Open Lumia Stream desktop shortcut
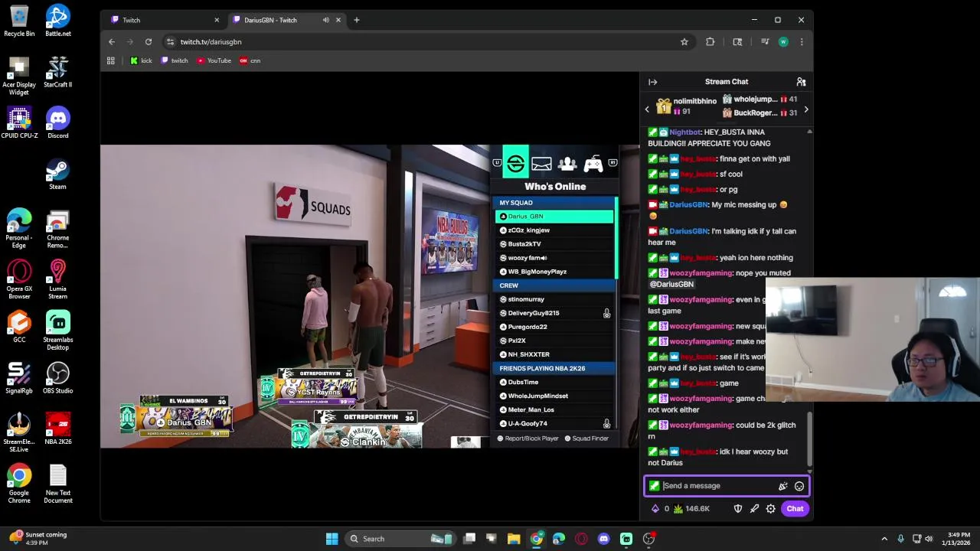The width and height of the screenshot is (980, 551). click(x=57, y=280)
